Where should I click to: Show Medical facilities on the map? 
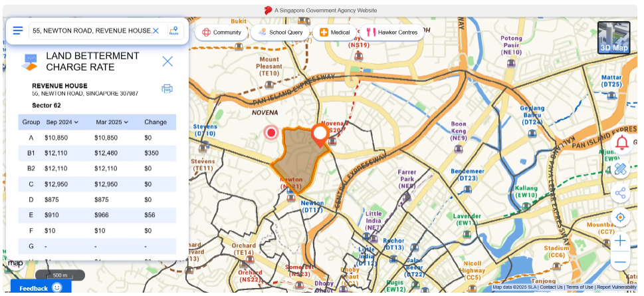click(x=334, y=32)
